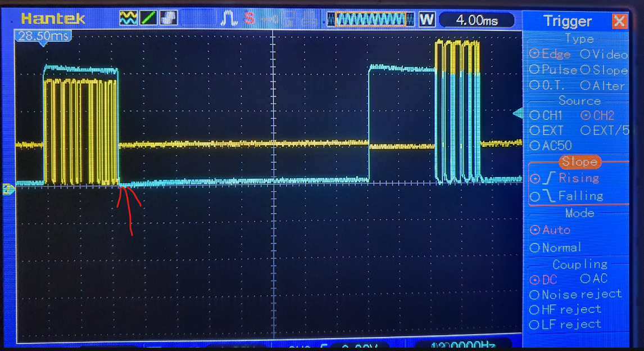Click the Coupling section label
Screen dimensions: 644x351
coord(580,264)
